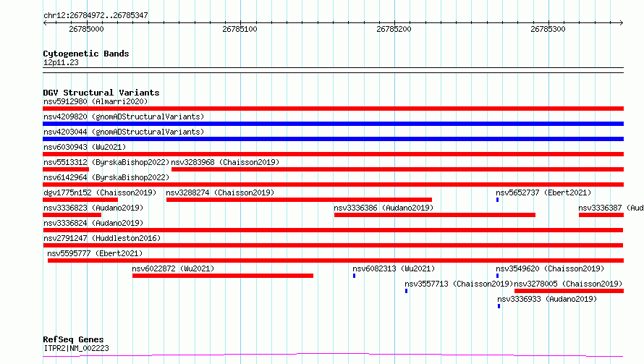Image resolution: width=644 pixels, height=364 pixels.
Task: Click the DGV Structural Variants track title
Action: click(x=101, y=93)
